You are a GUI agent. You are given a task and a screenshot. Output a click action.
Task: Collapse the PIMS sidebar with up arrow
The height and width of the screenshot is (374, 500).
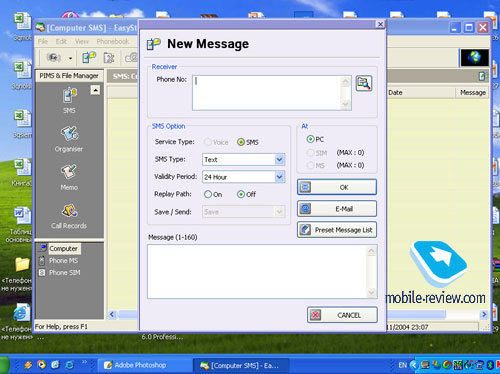[95, 90]
